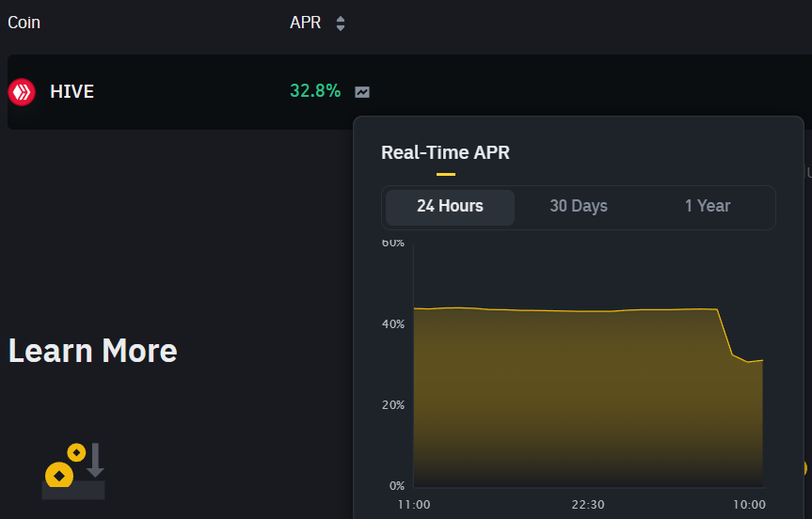The image size is (812, 519).
Task: Switch to the 1 Year tab
Action: (x=708, y=207)
